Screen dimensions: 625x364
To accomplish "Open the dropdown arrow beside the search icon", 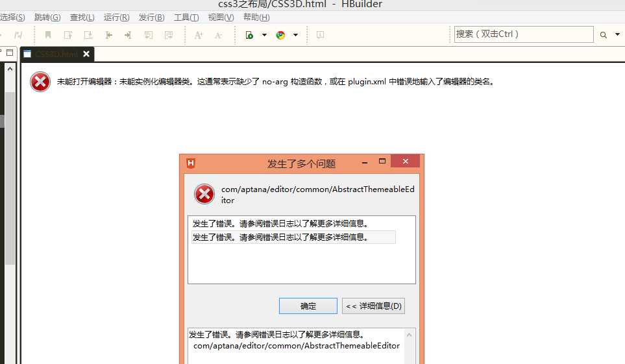I will tap(617, 34).
